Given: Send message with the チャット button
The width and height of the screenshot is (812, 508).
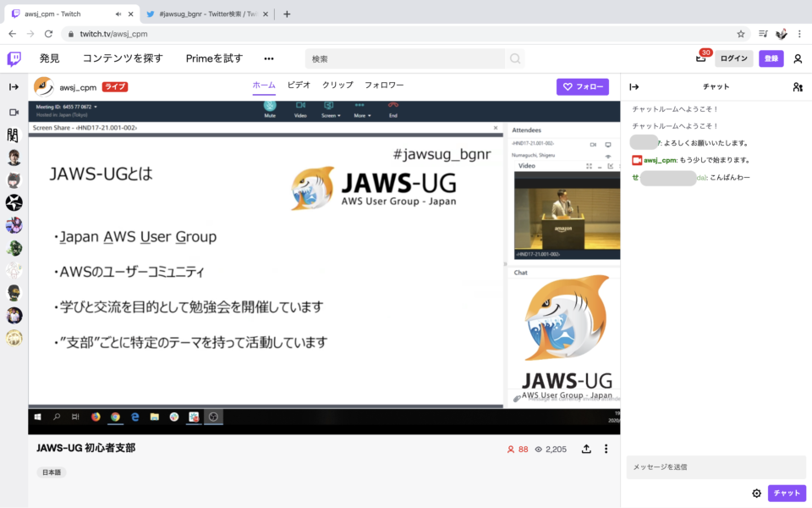Looking at the screenshot, I should pyautogui.click(x=787, y=493).
